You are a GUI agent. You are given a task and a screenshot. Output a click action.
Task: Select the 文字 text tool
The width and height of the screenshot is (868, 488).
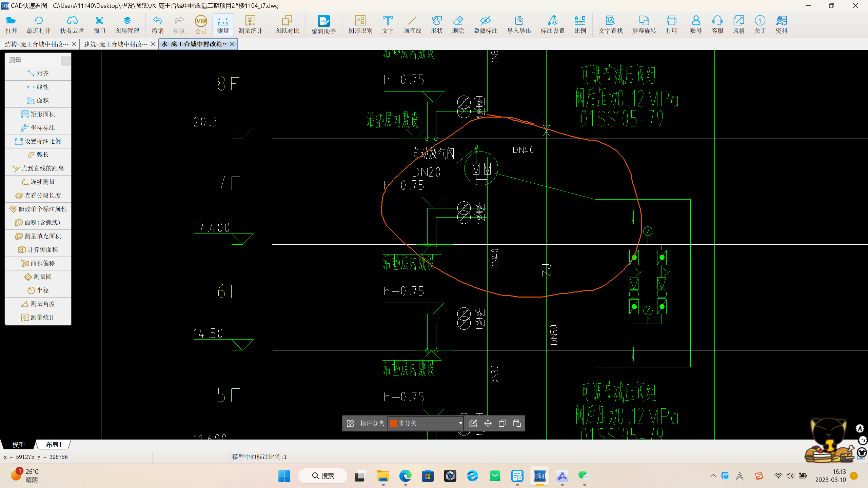pos(388,25)
